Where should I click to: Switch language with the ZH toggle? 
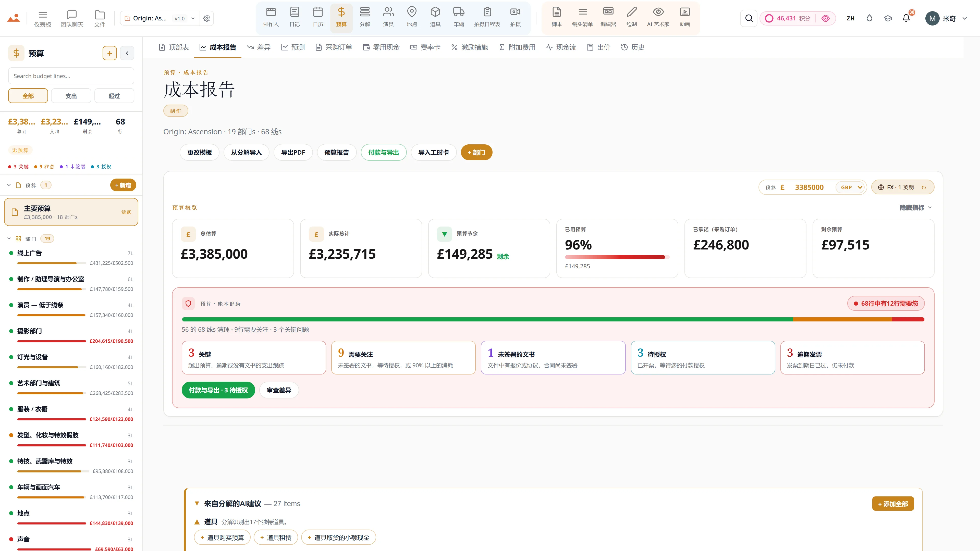(x=851, y=18)
